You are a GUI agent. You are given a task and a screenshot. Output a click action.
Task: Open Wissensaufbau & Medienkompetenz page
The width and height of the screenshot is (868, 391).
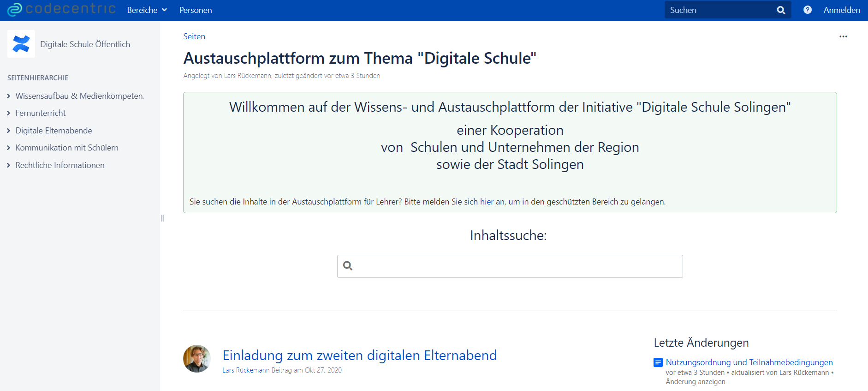tap(79, 96)
